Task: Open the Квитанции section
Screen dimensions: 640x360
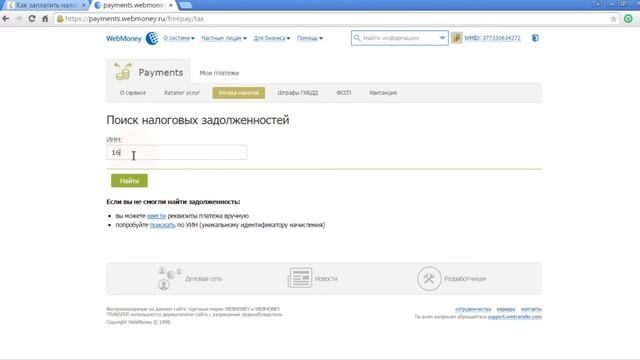Action: [383, 93]
